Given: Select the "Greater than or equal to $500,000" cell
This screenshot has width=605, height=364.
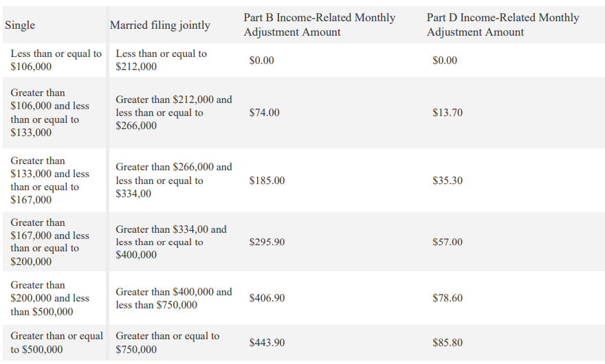Looking at the screenshot, I should (56, 343).
